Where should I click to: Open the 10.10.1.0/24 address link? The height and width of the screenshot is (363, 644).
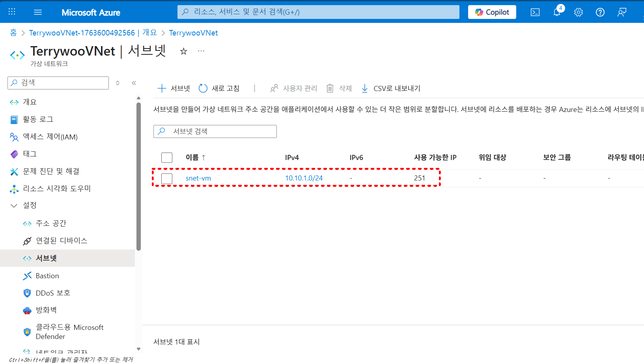click(x=304, y=178)
